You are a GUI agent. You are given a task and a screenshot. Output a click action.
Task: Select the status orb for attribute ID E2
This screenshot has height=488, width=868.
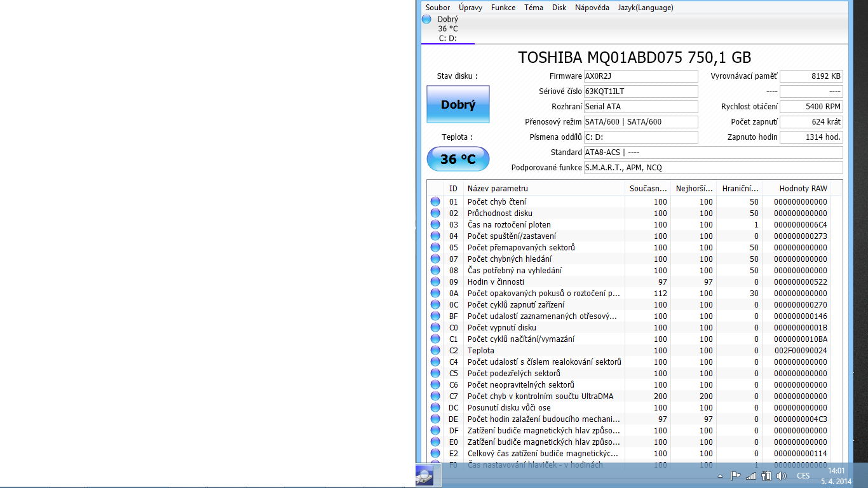(x=435, y=453)
